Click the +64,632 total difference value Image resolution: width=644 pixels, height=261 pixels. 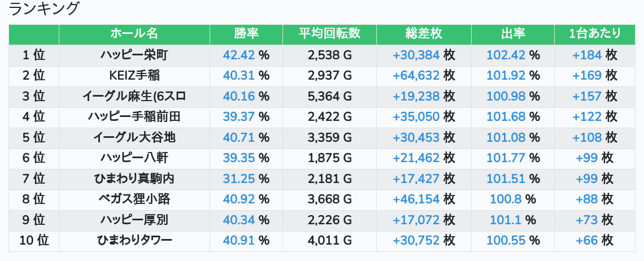coord(416,75)
